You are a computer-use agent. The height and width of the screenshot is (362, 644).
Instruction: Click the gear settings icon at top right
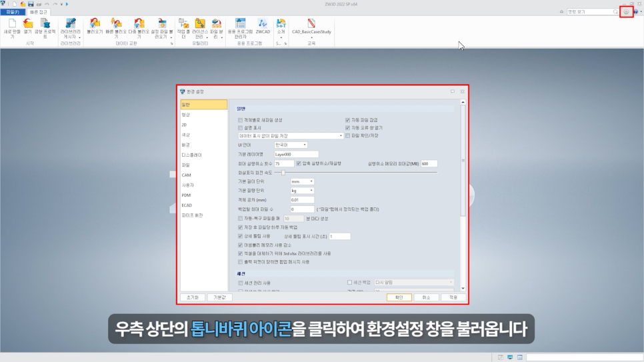[626, 12]
